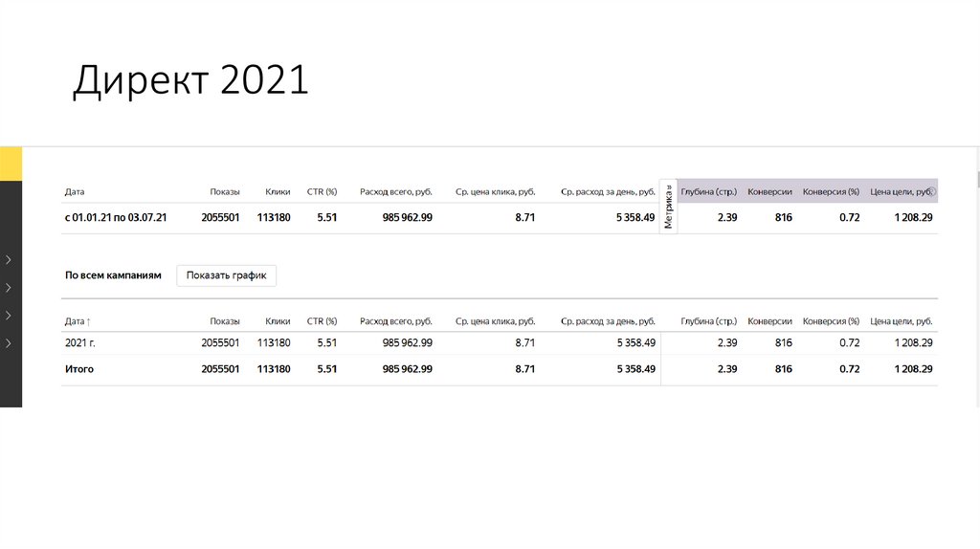Sort by Расход всего, руб. in campaigns table
The image size is (980, 549).
coord(395,321)
